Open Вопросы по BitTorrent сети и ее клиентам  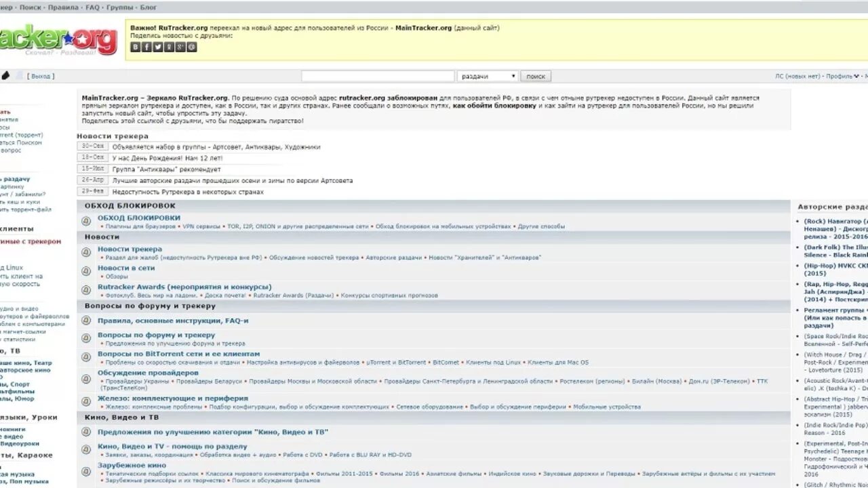[178, 354]
